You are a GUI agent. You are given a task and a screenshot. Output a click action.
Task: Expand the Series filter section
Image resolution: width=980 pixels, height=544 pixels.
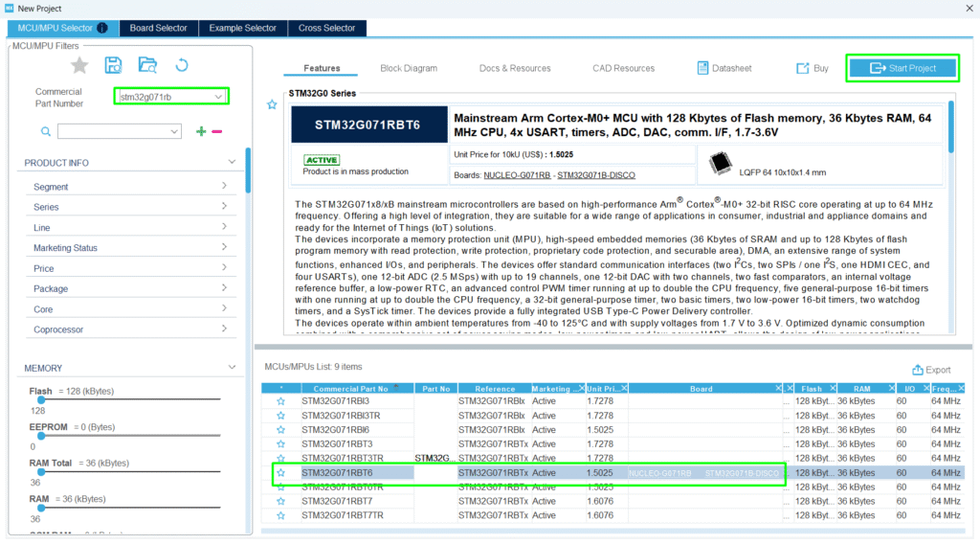[x=224, y=207]
